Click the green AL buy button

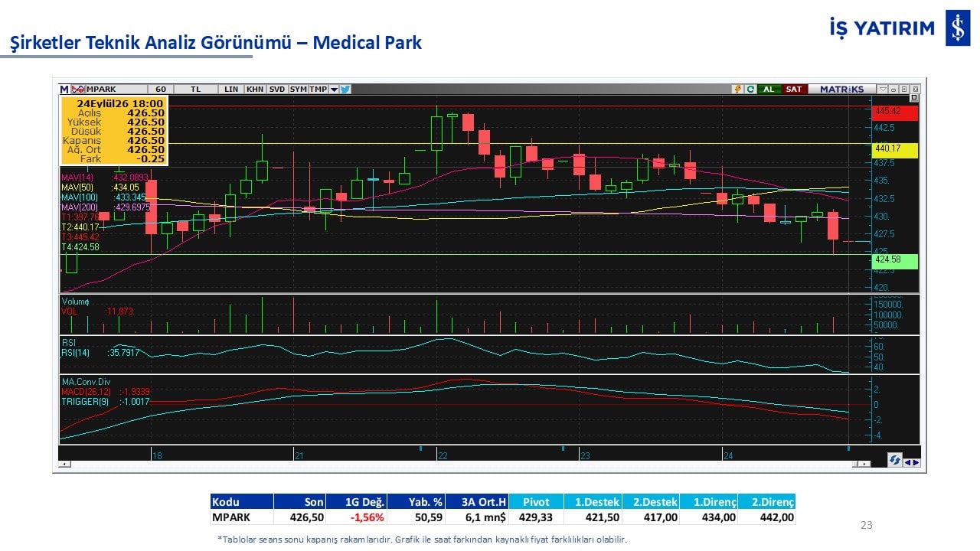(x=769, y=89)
